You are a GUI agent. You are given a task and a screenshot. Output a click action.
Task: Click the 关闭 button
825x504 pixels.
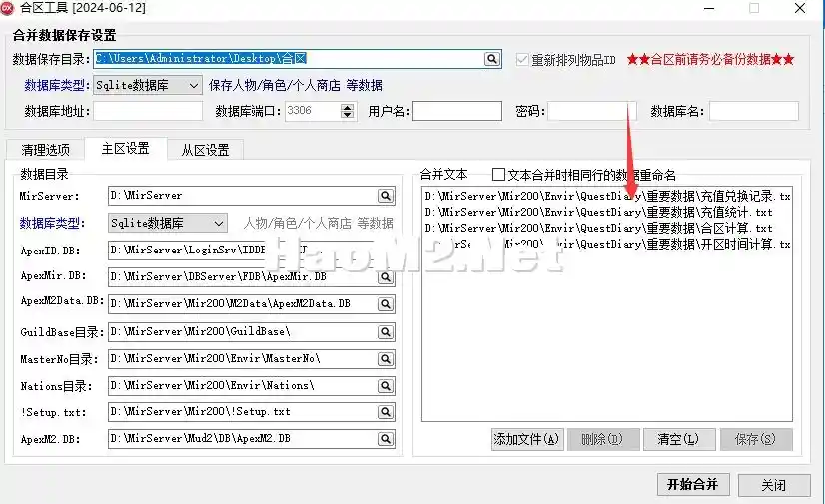pyautogui.click(x=773, y=485)
